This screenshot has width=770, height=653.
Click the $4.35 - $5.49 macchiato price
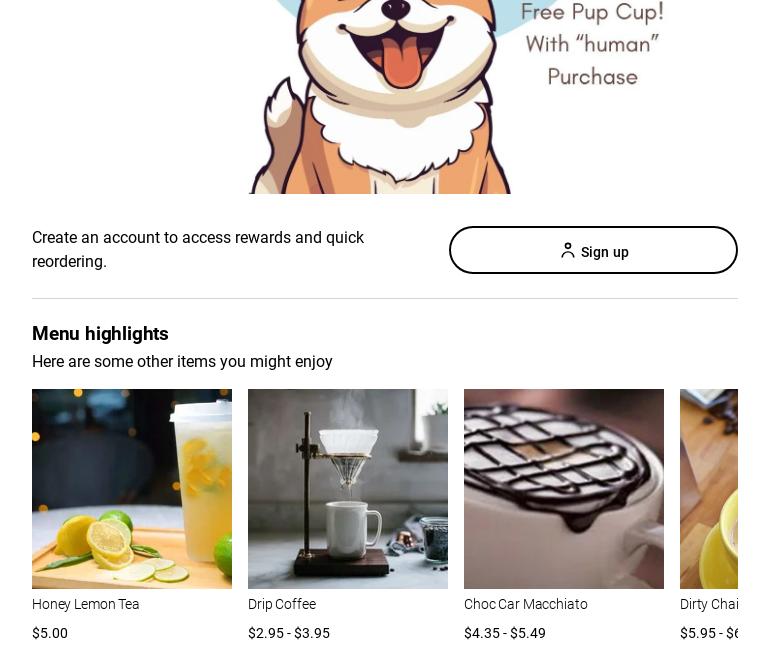click(x=505, y=633)
